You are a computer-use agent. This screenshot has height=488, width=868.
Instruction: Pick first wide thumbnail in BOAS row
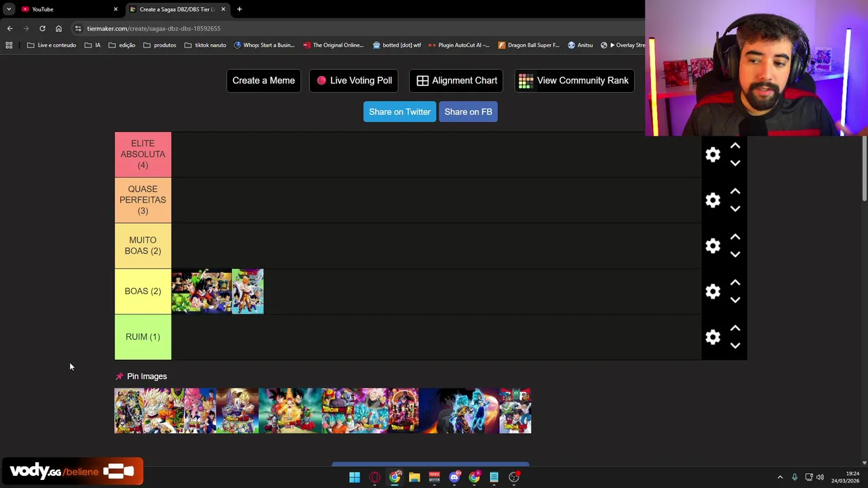click(201, 291)
